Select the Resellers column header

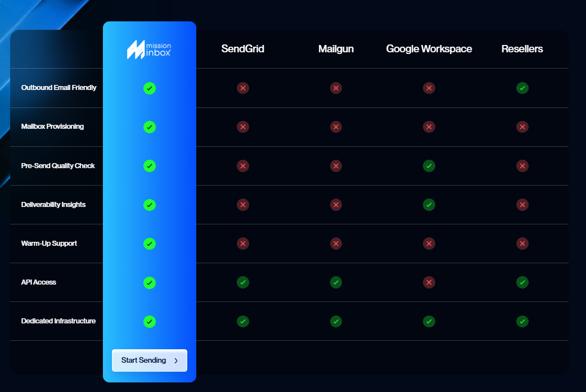pos(522,48)
